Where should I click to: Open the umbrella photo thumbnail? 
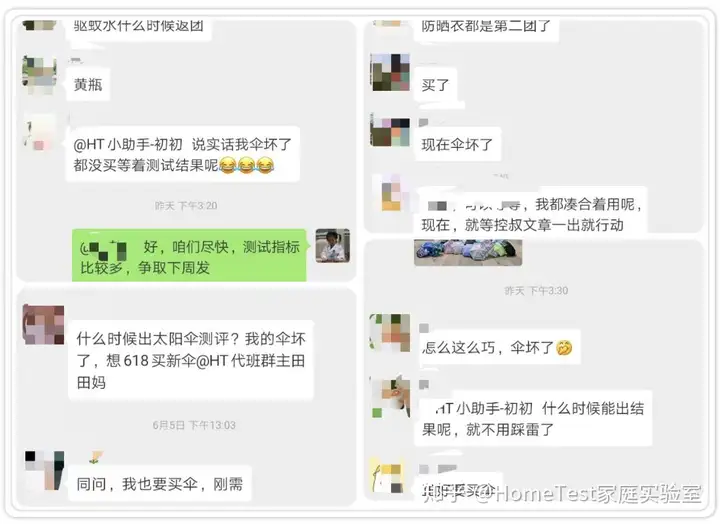(x=468, y=253)
